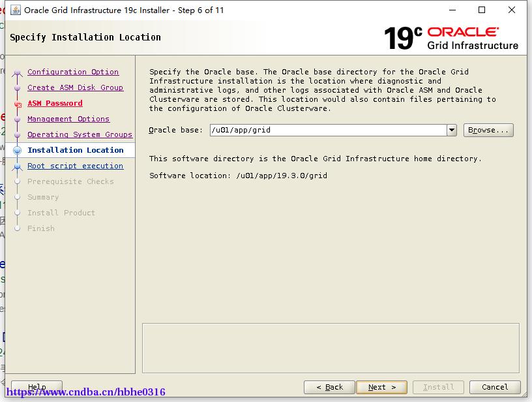Go to Create ASM Disk Group step
This screenshot has height=402, width=532.
click(76, 87)
